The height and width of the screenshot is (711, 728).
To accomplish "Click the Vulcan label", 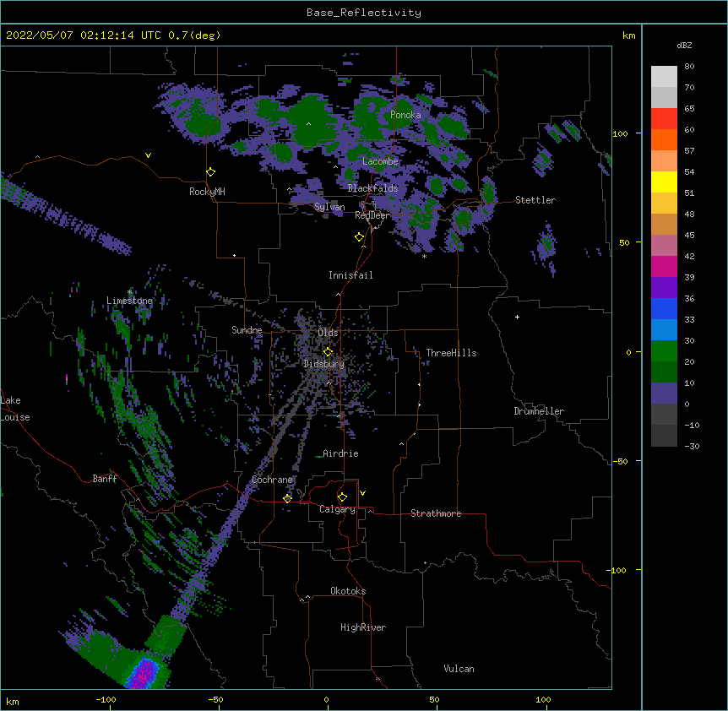I will (x=459, y=669).
